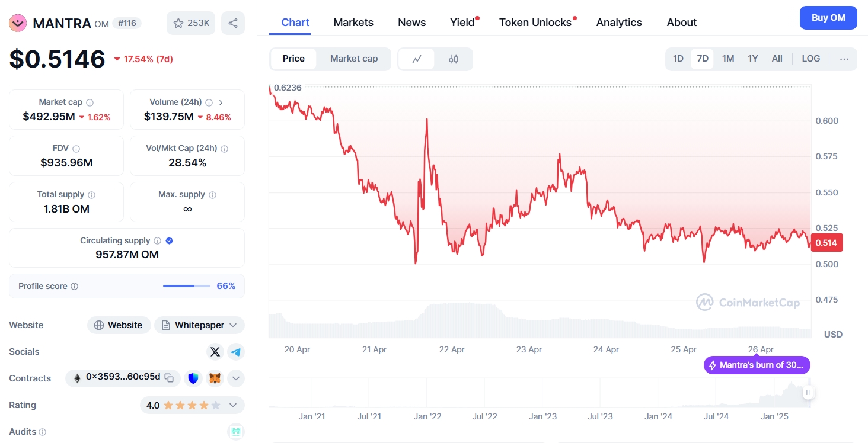Screen dimensions: 868x443
Task: Click the verified circulating supply badge
Action: click(x=169, y=241)
